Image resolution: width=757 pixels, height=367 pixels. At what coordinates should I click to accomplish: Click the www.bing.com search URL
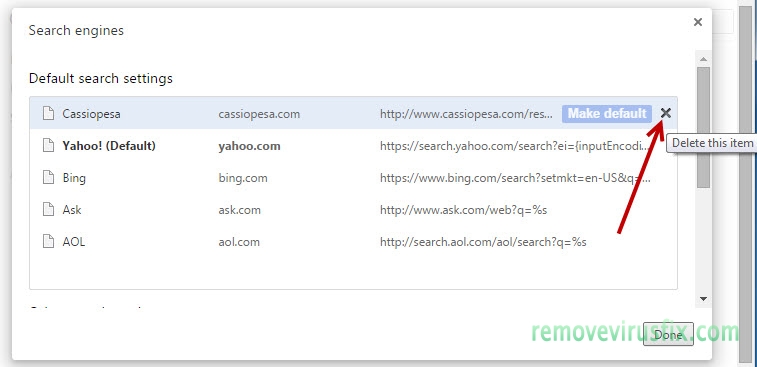pyautogui.click(x=515, y=178)
